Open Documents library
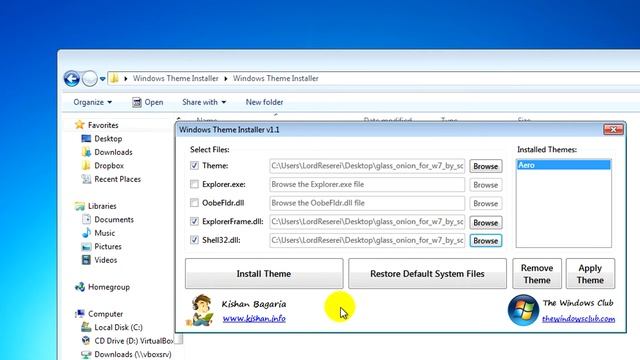640x360 pixels. [x=114, y=220]
